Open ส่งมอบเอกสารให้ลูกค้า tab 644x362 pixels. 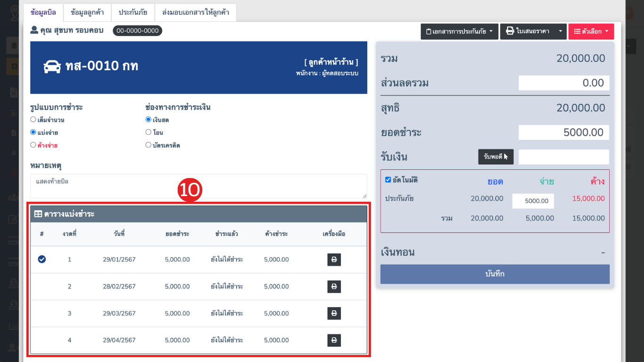[x=196, y=12]
